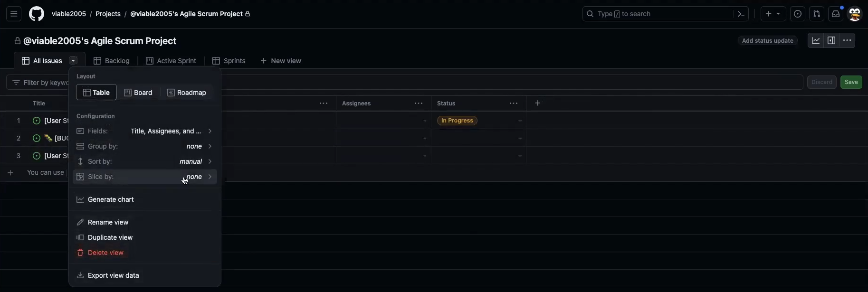Viewport: 868px width, 292px height.
Task: Select the Table layout option
Action: coord(96,93)
